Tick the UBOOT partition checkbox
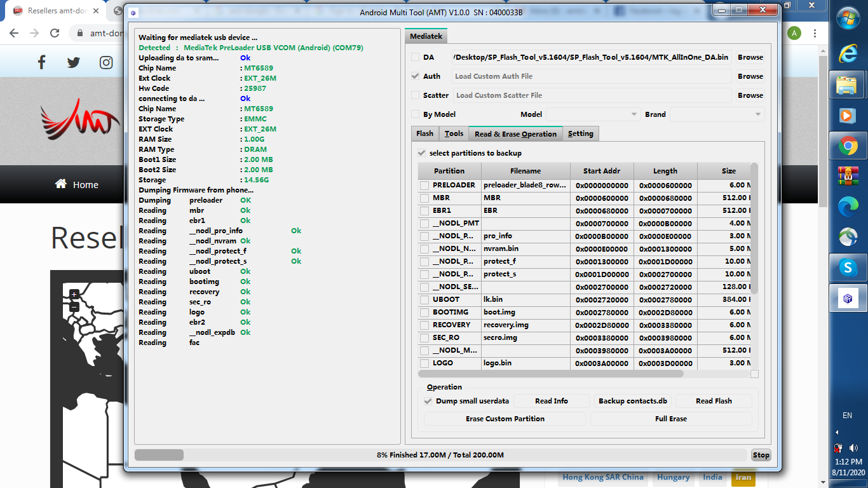The width and height of the screenshot is (868, 488). (x=424, y=299)
